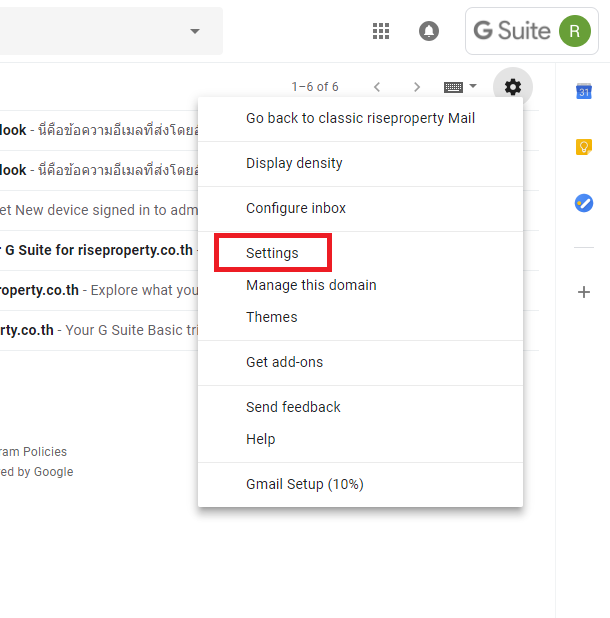The width and height of the screenshot is (610, 618).
Task: Open the keyboard input tools dropdown
Action: [x=460, y=87]
